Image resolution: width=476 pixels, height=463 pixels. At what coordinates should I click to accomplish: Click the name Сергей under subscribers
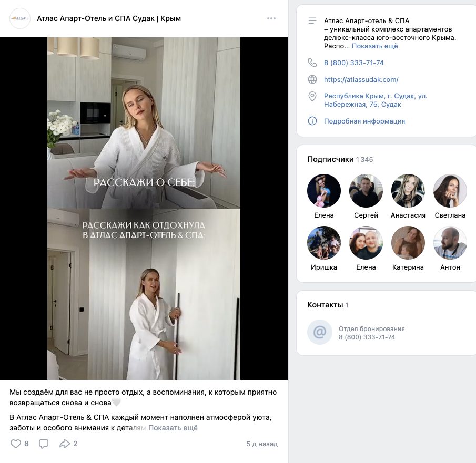(x=366, y=215)
